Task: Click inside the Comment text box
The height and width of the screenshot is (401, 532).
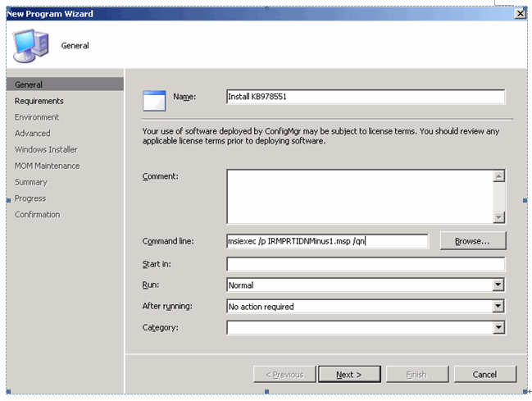Action: (360, 197)
